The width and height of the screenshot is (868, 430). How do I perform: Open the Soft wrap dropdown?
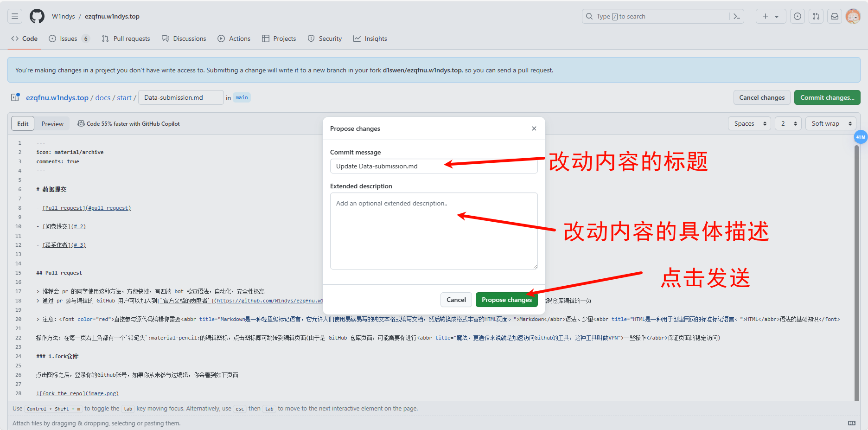[x=831, y=123]
